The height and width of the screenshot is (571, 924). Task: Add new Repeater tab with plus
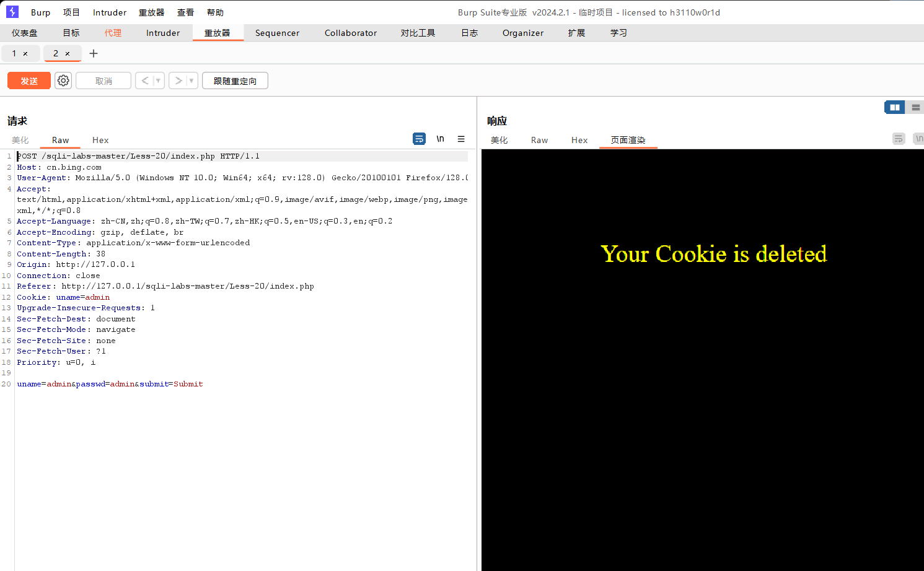[94, 53]
